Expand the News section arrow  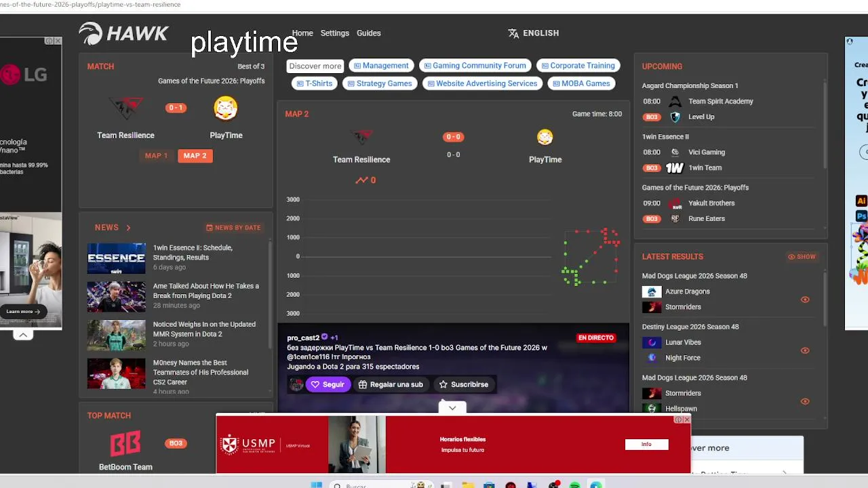128,228
